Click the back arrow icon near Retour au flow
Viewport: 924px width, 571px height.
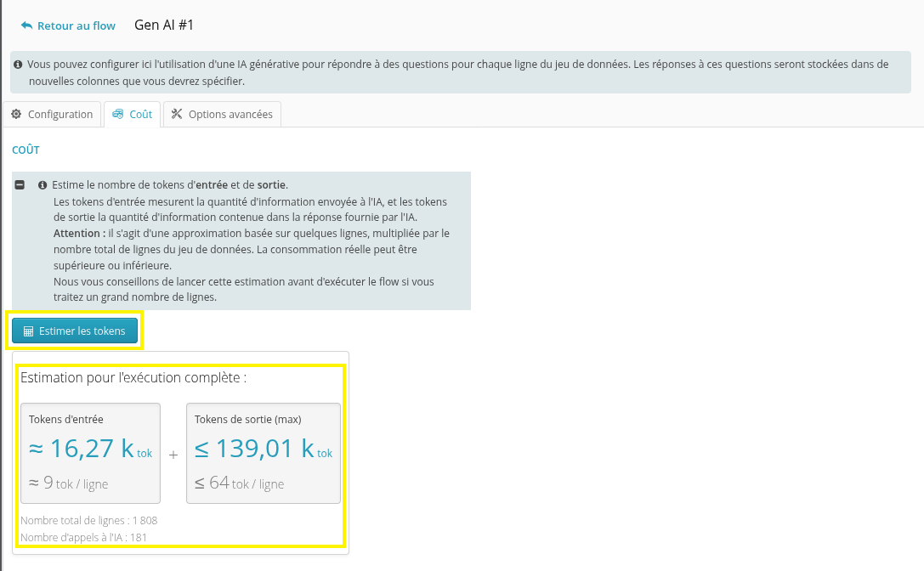26,25
